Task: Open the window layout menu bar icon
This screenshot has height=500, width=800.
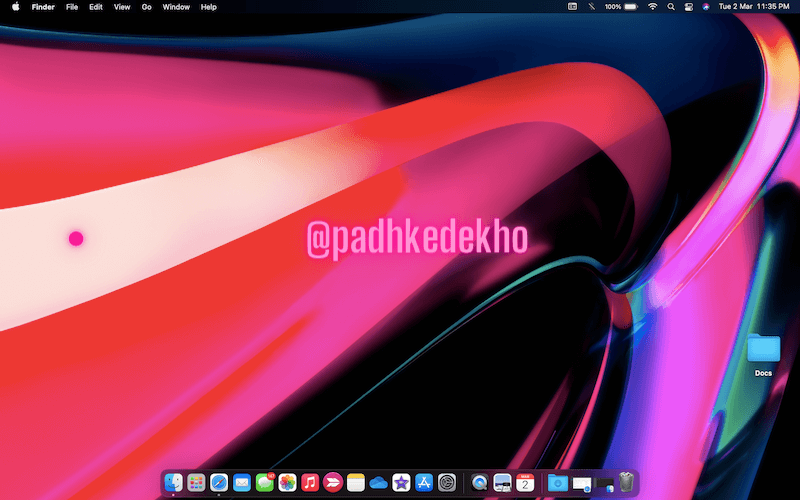Action: 572,7
